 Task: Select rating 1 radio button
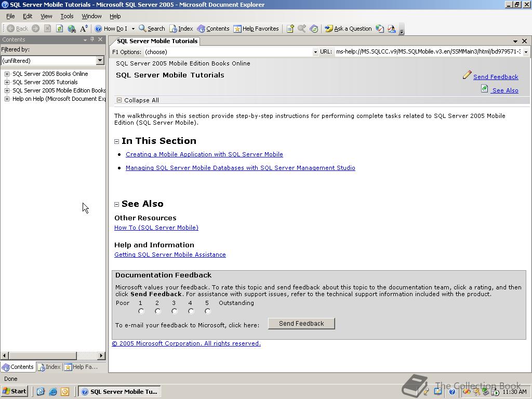click(x=141, y=311)
